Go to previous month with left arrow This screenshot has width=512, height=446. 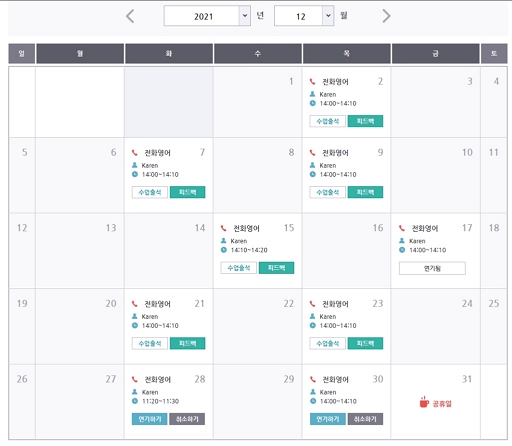[x=130, y=16]
